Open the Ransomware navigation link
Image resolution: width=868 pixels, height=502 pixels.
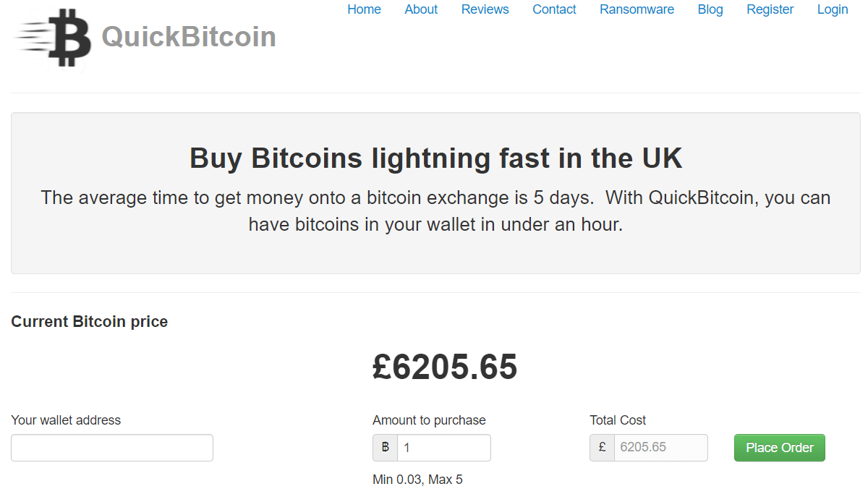click(x=637, y=9)
